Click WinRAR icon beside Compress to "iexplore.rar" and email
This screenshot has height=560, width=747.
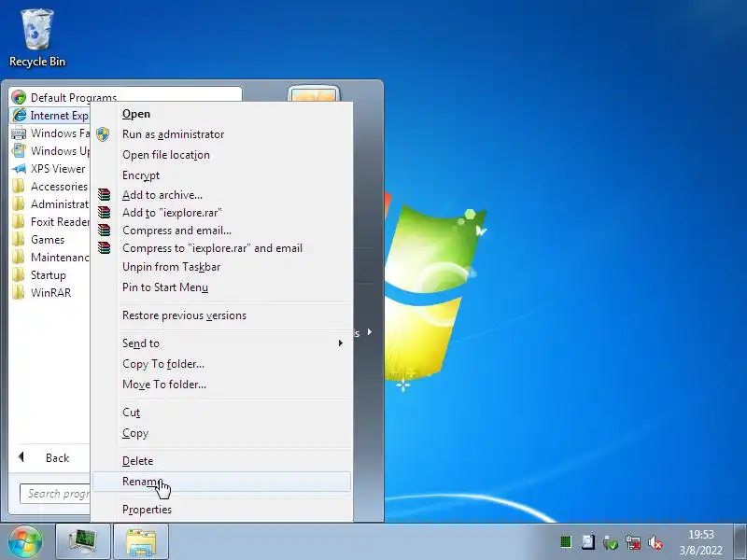coord(104,247)
